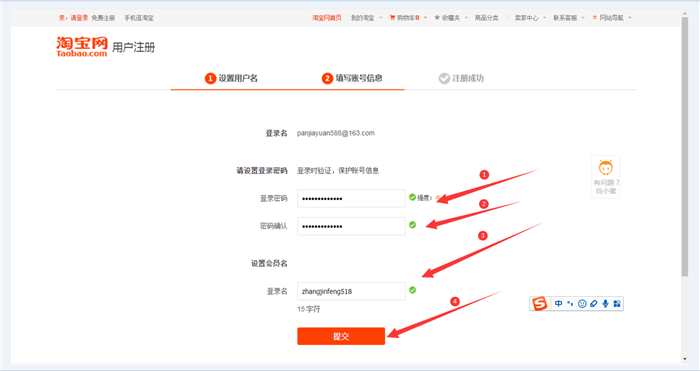Click the 请登录 link
The height and width of the screenshot is (371, 700).
(x=79, y=18)
